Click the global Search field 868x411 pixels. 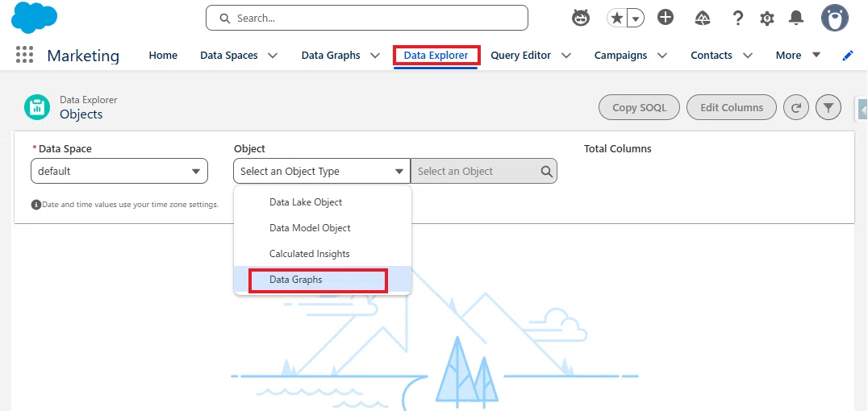click(366, 19)
